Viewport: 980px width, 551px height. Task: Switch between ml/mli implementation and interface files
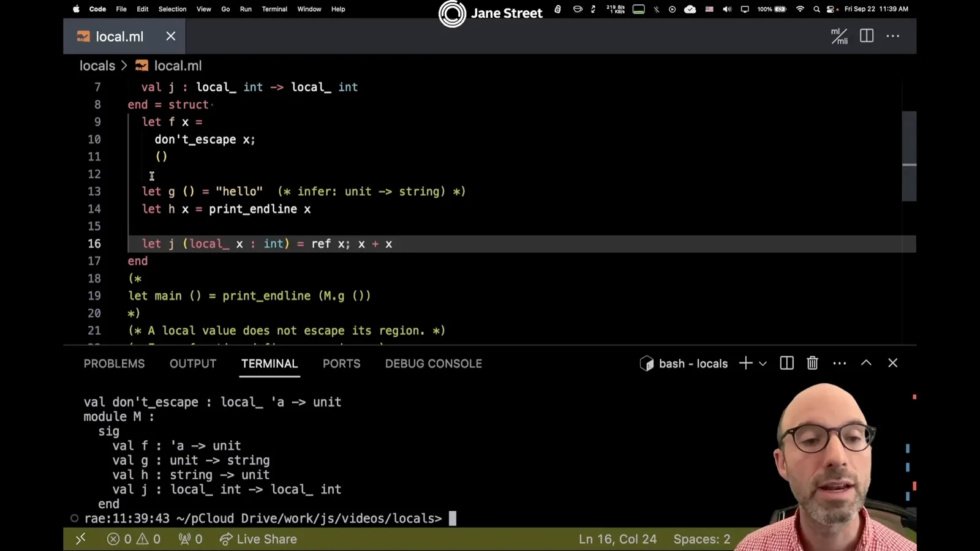[839, 36]
